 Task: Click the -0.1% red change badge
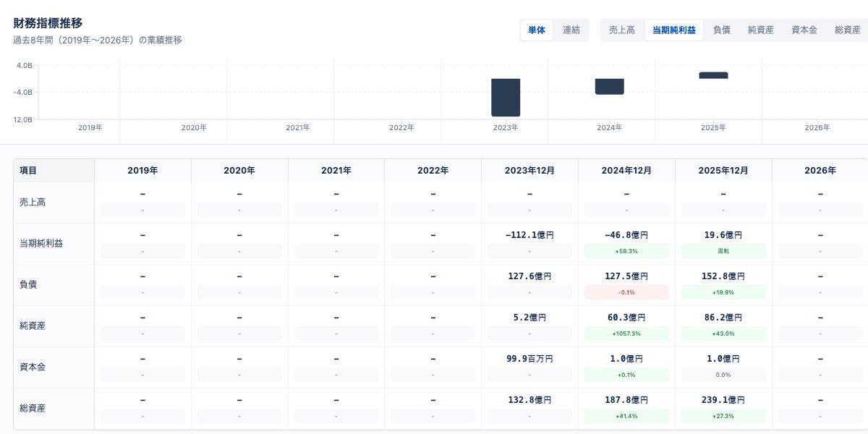(626, 292)
